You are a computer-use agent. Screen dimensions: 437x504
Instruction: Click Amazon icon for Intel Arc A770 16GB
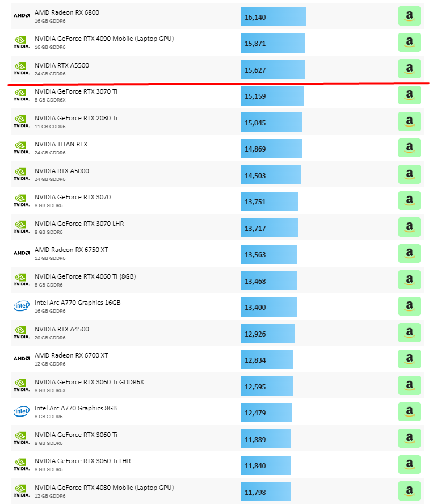(409, 306)
